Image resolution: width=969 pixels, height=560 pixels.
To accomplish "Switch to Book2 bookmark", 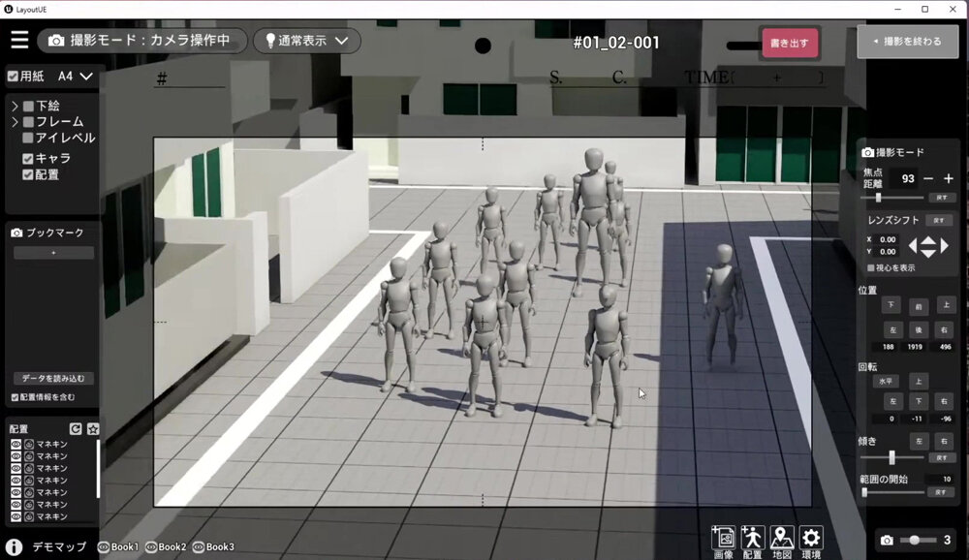I will (165, 547).
